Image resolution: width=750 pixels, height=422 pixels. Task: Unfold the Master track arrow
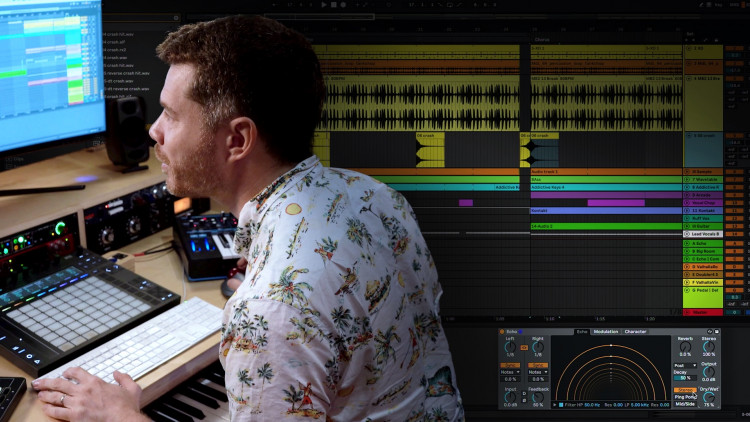688,312
